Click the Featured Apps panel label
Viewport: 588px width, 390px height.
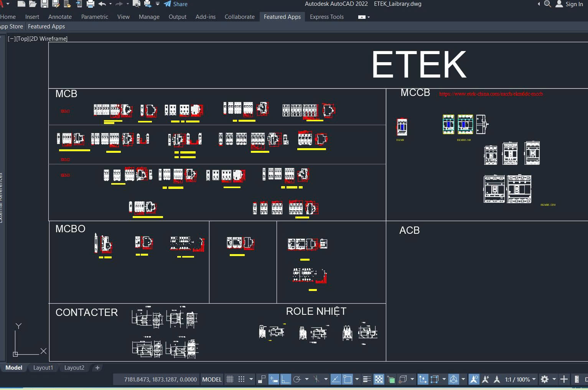coord(46,26)
